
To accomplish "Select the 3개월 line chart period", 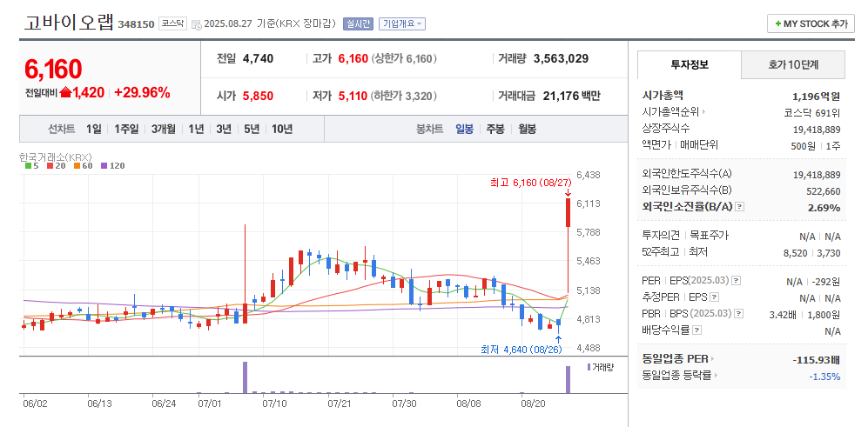I will click(164, 129).
